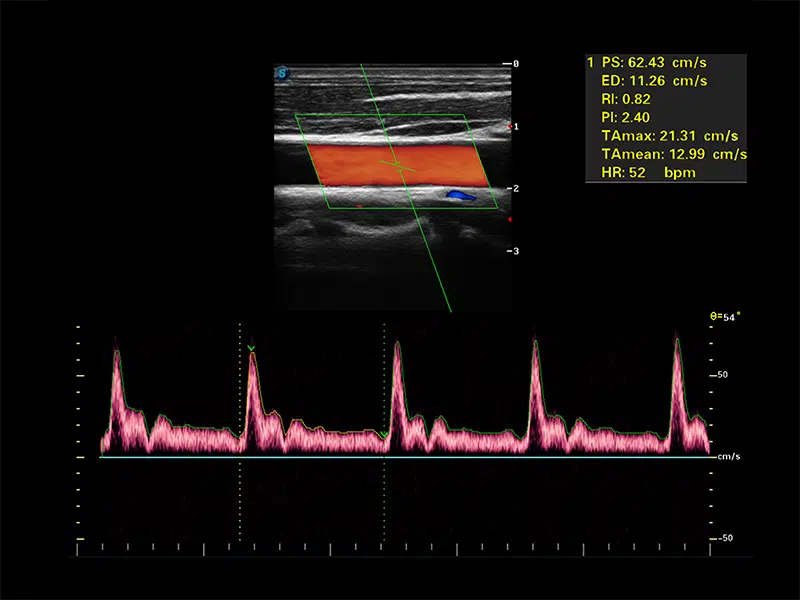Click the green end diastolic caliper marker
This screenshot has height=600, width=800.
[384, 434]
